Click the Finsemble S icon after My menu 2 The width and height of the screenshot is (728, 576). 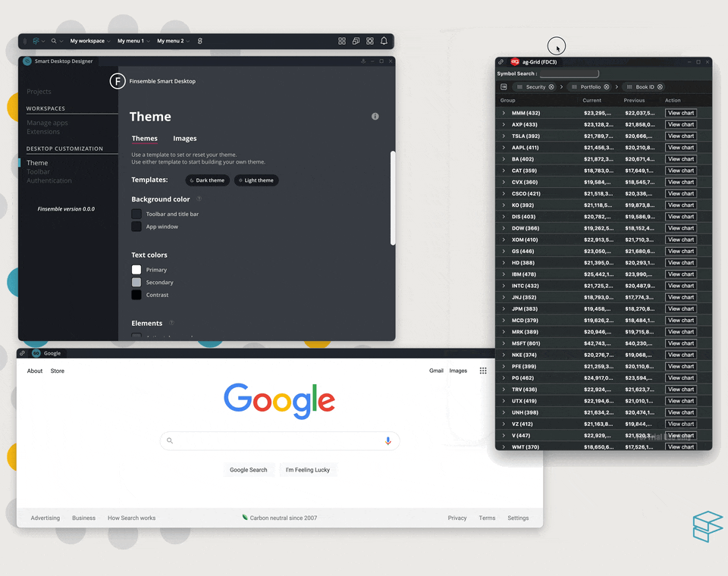[200, 41]
